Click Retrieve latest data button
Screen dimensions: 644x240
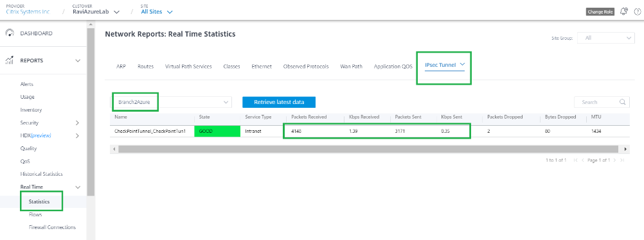(279, 102)
